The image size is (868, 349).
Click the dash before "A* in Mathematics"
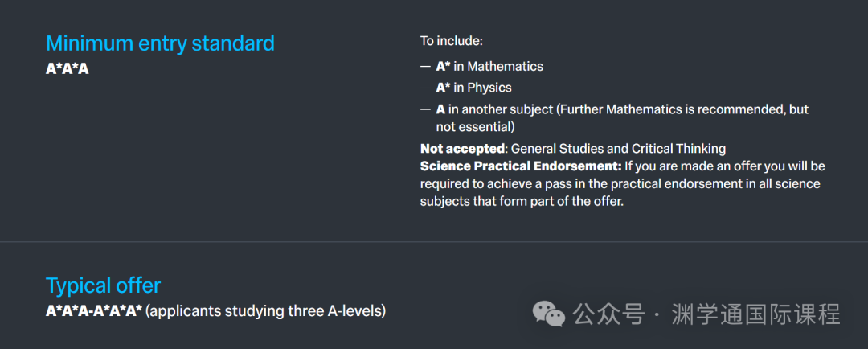pos(425,67)
